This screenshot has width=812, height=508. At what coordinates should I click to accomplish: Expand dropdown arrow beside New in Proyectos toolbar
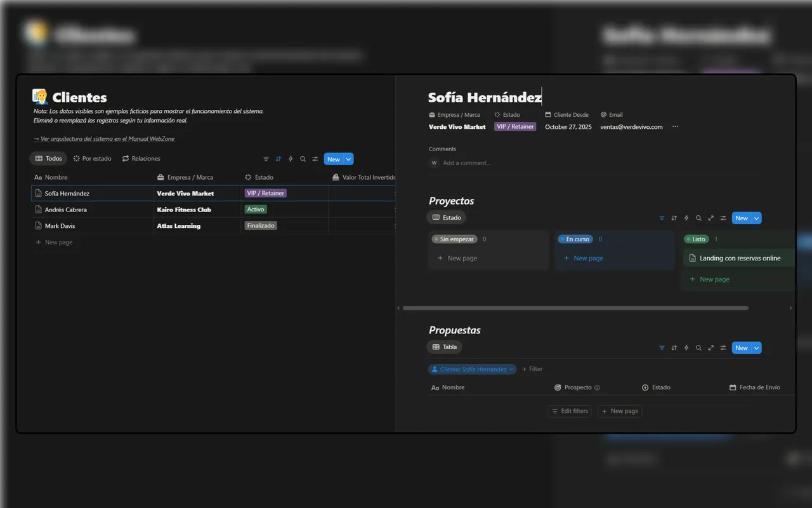756,218
